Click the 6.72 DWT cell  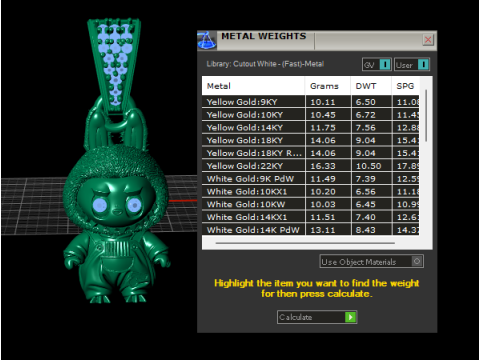pyautogui.click(x=371, y=115)
